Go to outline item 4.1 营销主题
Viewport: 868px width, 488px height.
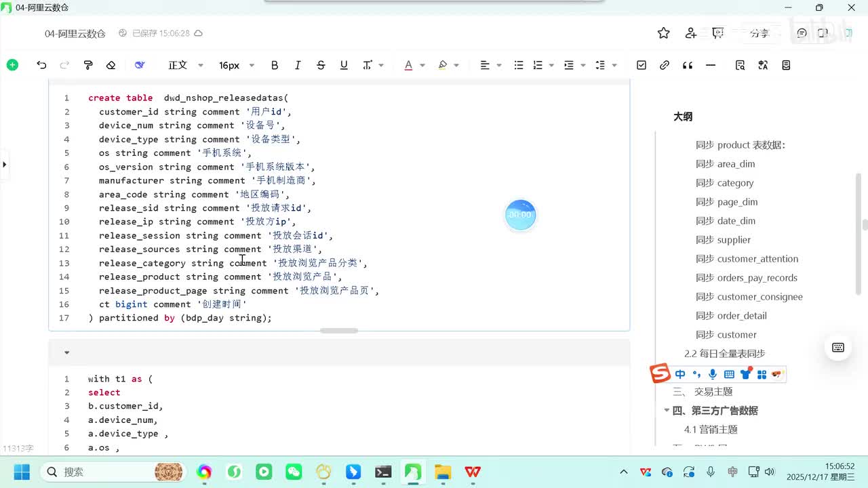click(x=711, y=430)
